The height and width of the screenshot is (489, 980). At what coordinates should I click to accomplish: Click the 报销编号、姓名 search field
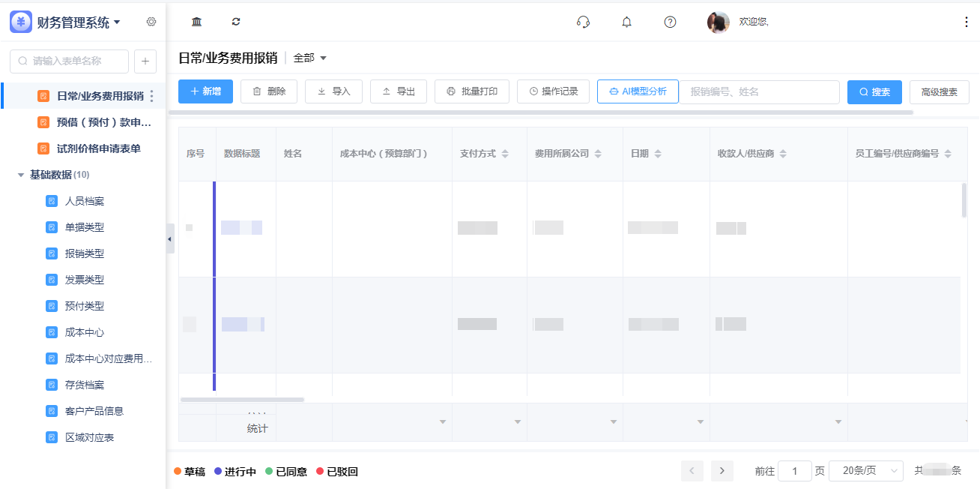pos(760,91)
